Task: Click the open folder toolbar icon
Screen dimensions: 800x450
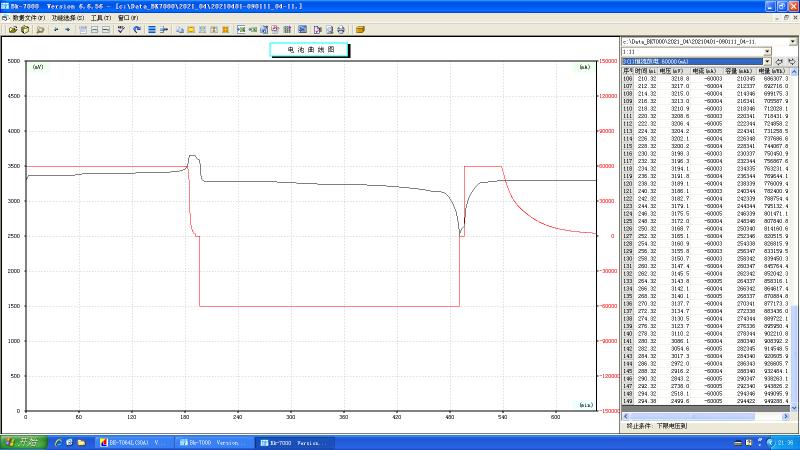Action: point(12,29)
